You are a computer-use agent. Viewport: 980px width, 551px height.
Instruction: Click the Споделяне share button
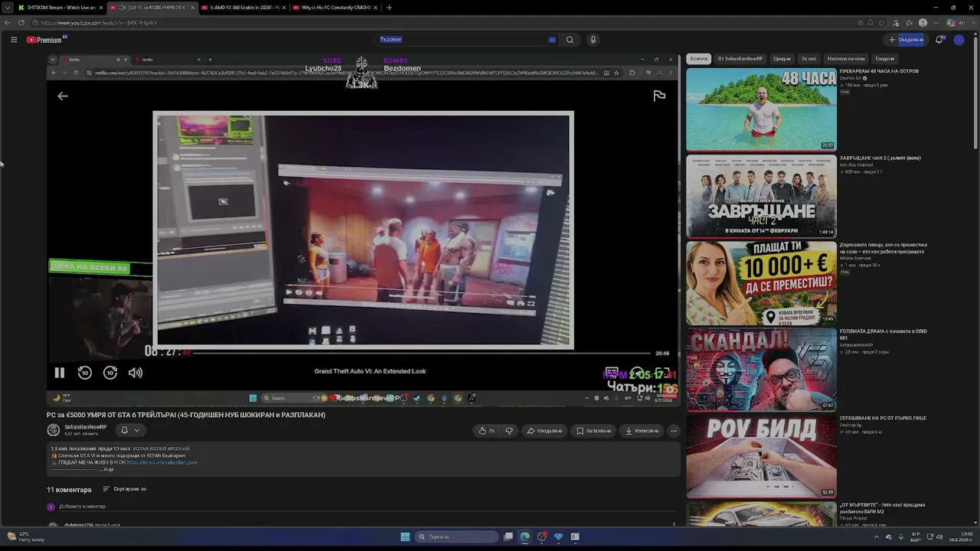[544, 431]
